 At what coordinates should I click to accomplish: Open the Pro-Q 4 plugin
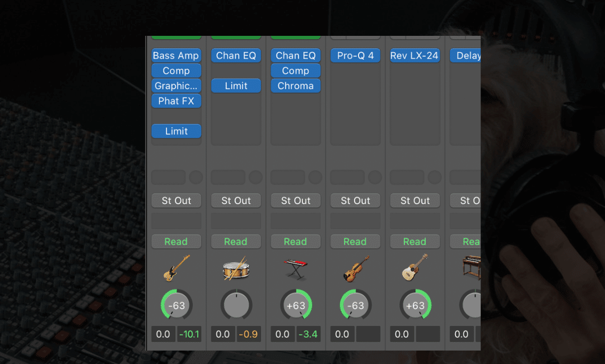pos(355,55)
